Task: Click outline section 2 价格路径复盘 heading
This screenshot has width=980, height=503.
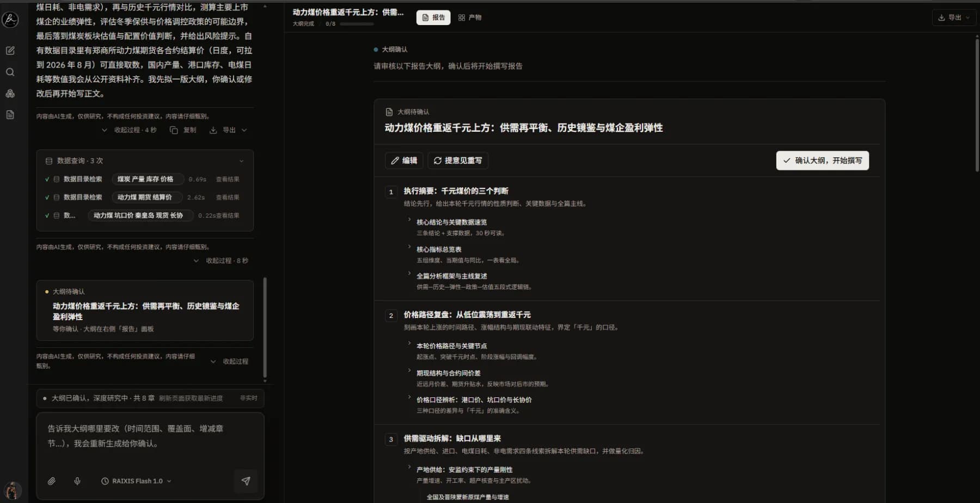Action: coord(467,315)
